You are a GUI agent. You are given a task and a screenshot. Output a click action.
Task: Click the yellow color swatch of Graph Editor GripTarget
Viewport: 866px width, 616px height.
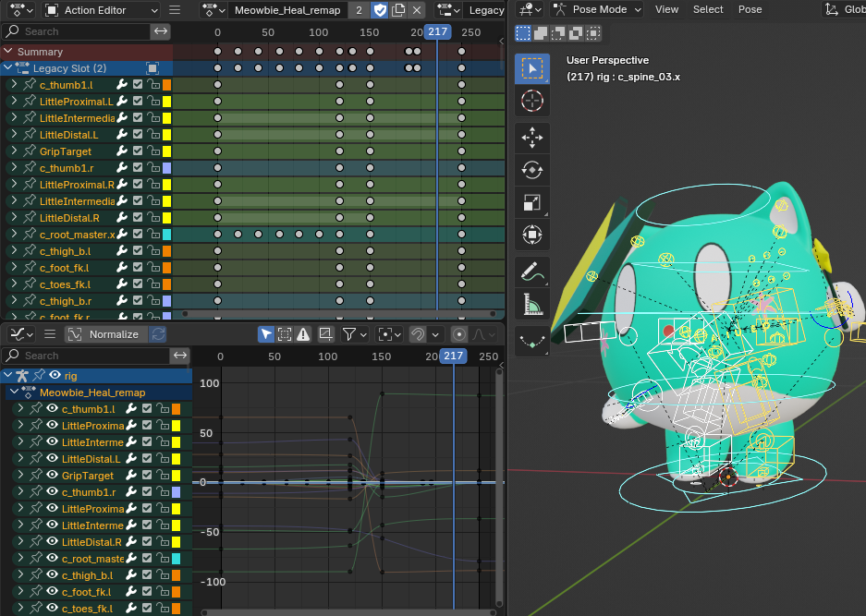177,476
